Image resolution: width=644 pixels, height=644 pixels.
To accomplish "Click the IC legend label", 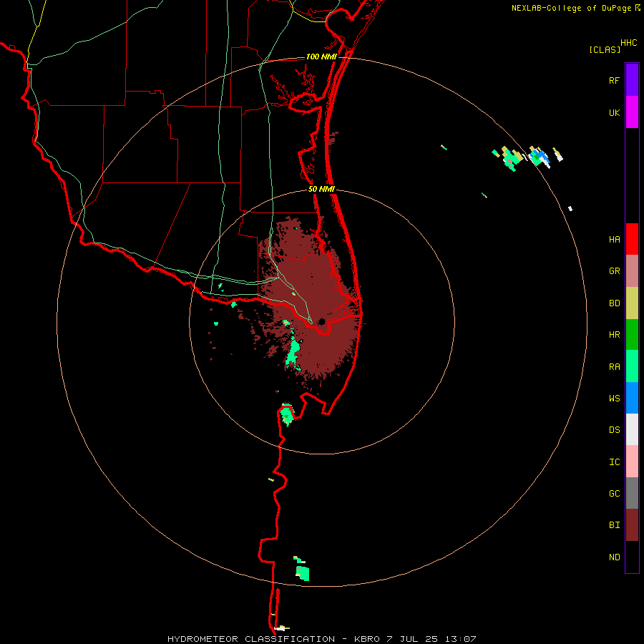I will (x=614, y=462).
